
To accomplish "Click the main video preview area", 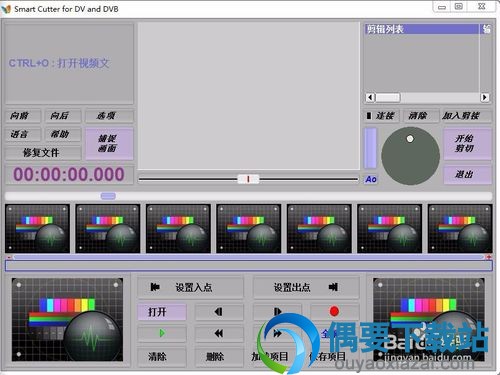I will [249, 96].
